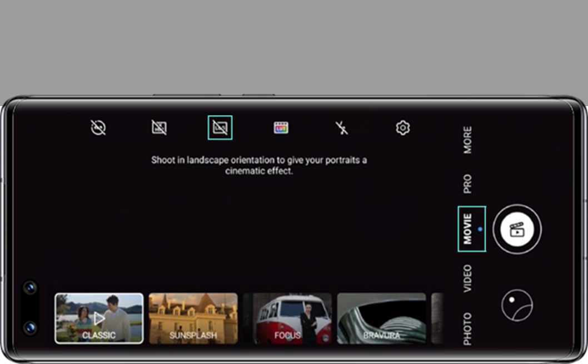Play the CLASSIC filter preview
Screen dimensions: 588x364
(99, 318)
